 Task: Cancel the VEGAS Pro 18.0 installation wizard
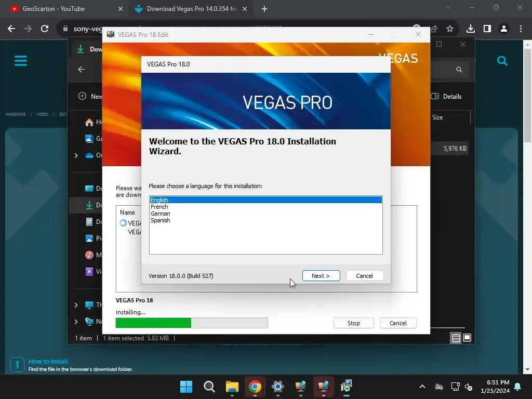365,276
